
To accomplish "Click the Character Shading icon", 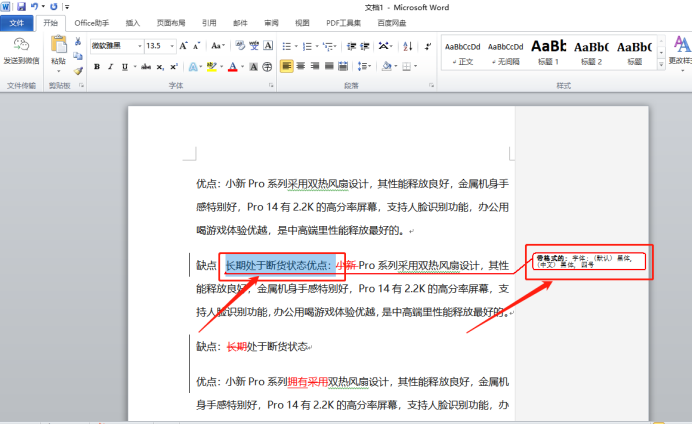I will pos(253,67).
